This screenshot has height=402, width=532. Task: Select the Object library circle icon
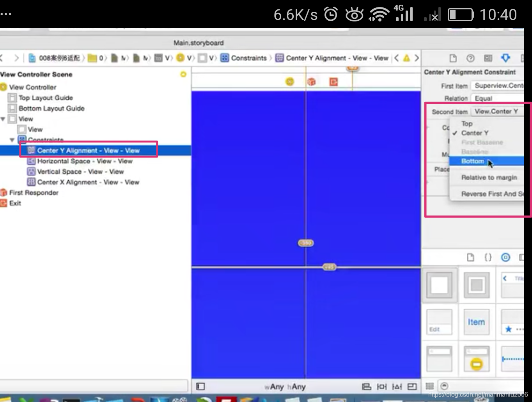(505, 257)
